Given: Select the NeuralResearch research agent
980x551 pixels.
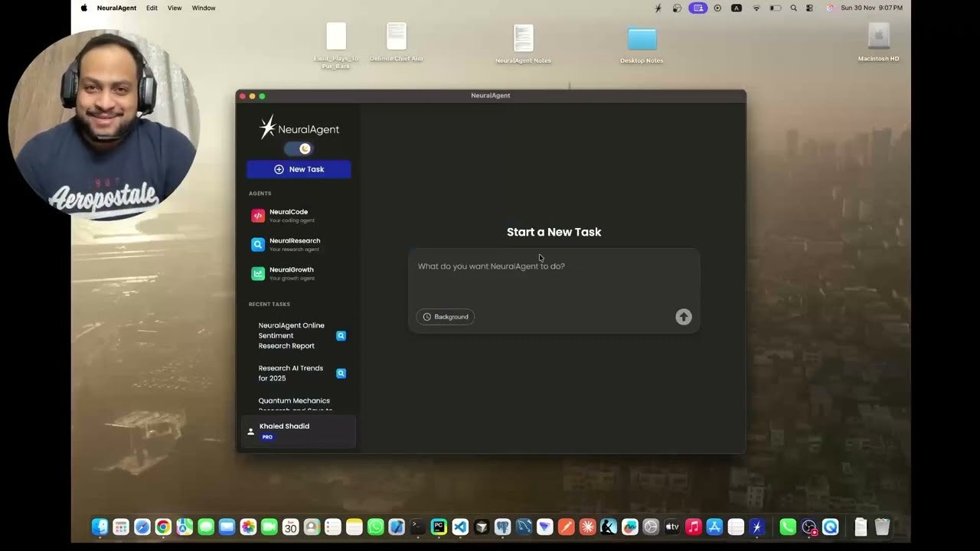Looking at the screenshot, I should [x=299, y=245].
